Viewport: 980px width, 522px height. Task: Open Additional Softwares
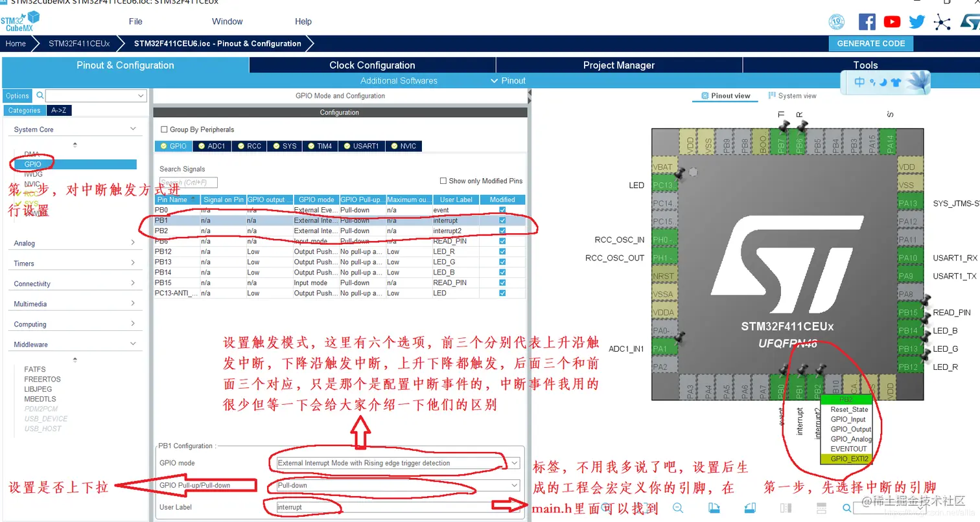coord(399,80)
